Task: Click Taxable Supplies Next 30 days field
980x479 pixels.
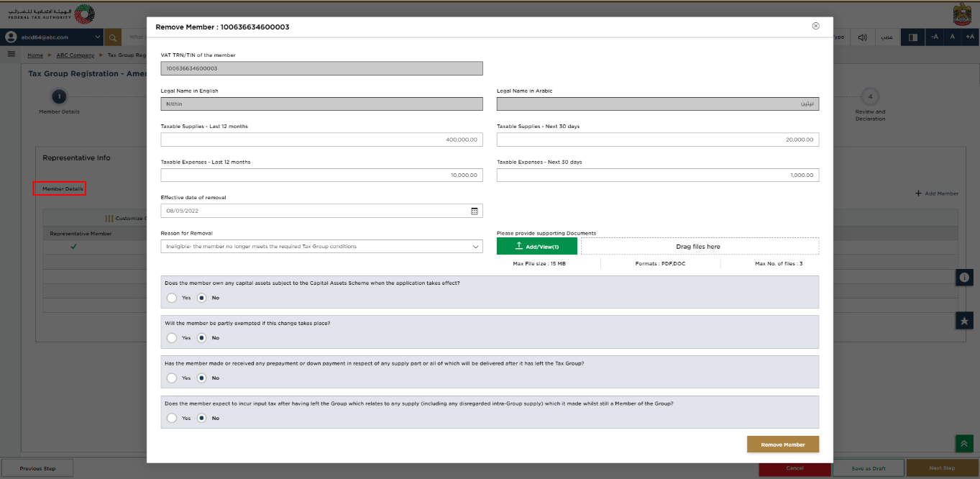Action: pos(658,140)
